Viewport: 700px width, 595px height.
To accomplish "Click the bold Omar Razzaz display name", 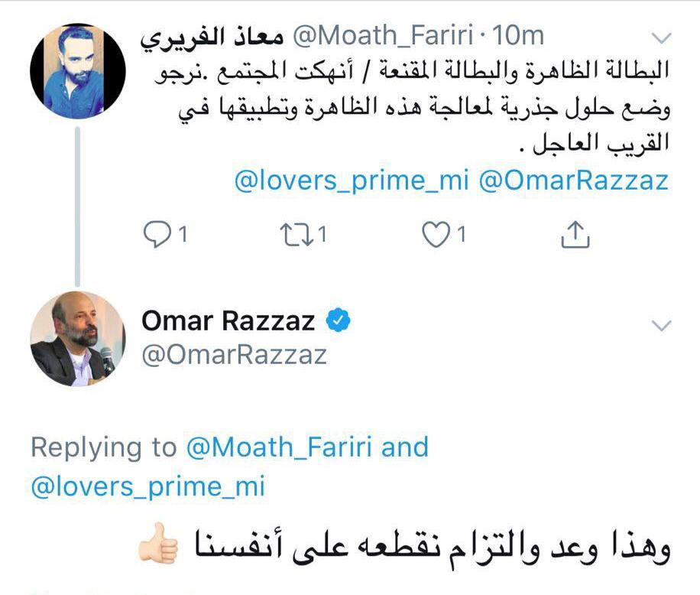I will coord(228,321).
